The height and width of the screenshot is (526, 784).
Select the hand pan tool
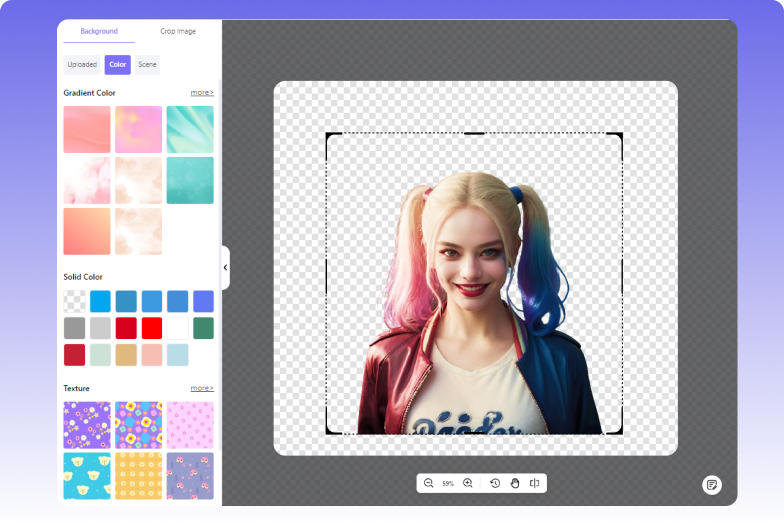514,483
